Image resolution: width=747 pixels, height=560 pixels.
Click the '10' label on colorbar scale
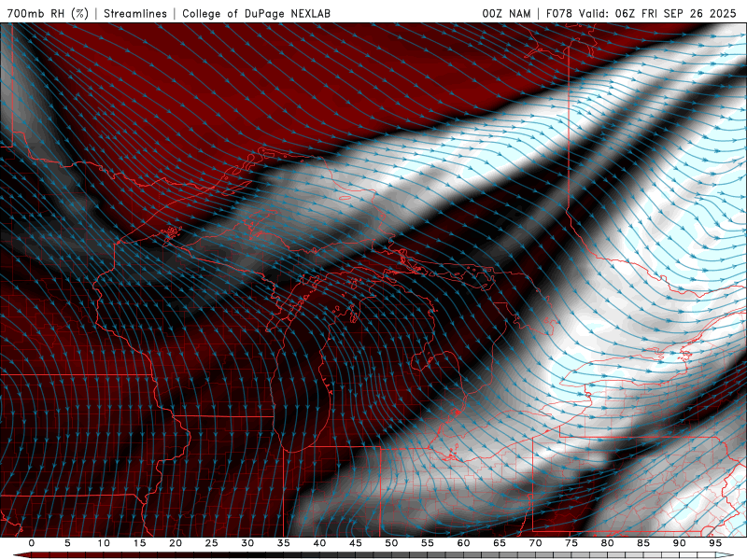tap(104, 543)
